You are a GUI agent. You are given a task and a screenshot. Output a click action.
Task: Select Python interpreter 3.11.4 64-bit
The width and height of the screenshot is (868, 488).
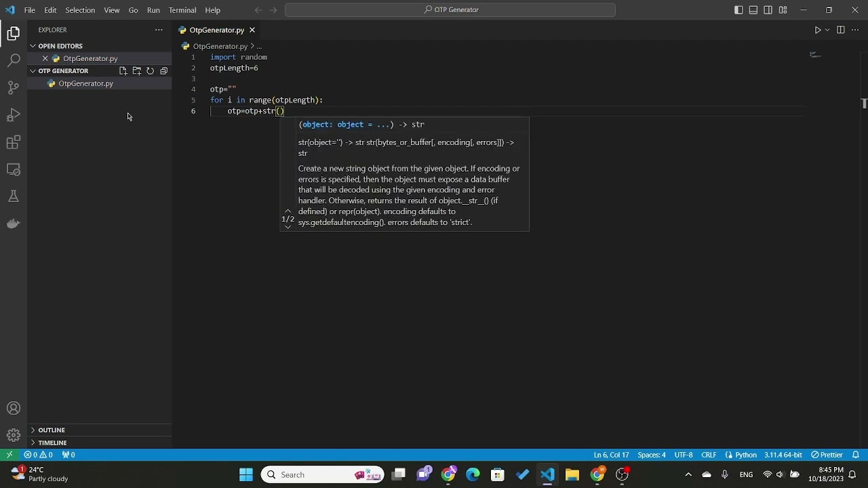click(783, 455)
